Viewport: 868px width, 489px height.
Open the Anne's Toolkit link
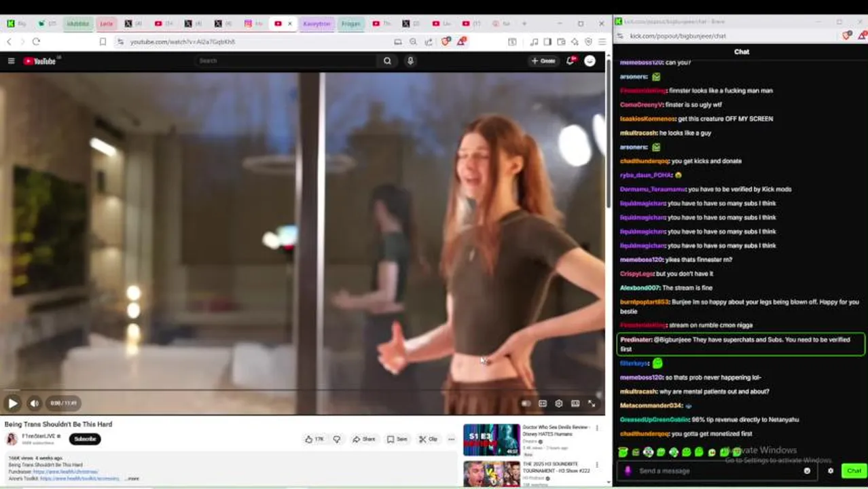80,479
